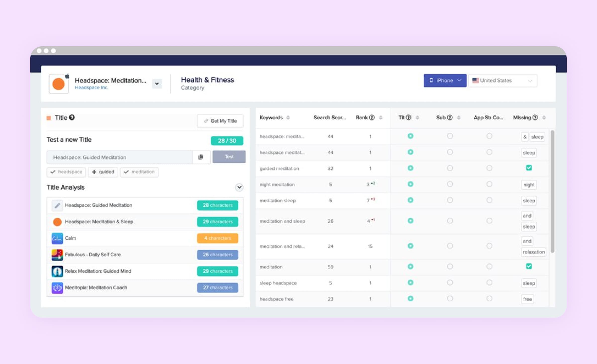
Task: Click the iPhone device icon
Action: (431, 80)
